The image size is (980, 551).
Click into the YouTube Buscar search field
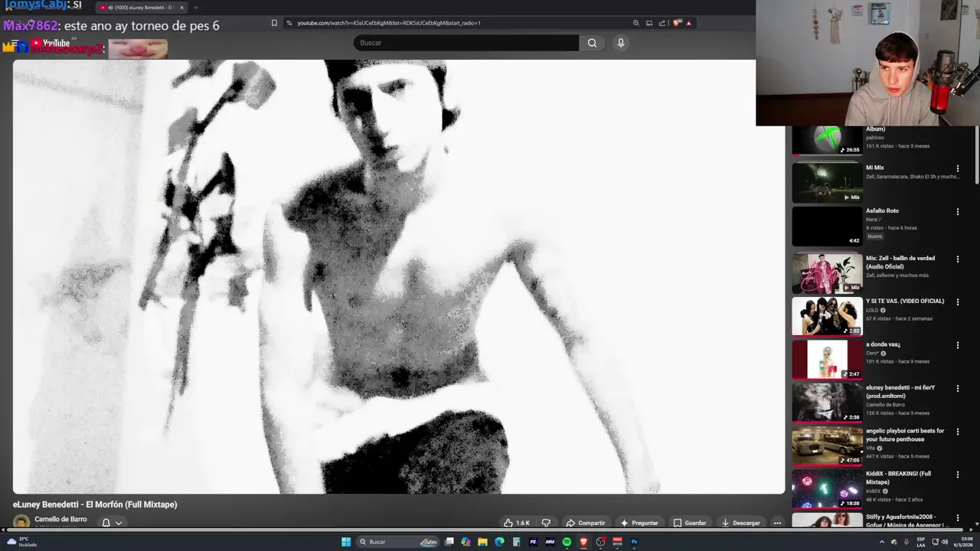click(x=465, y=43)
